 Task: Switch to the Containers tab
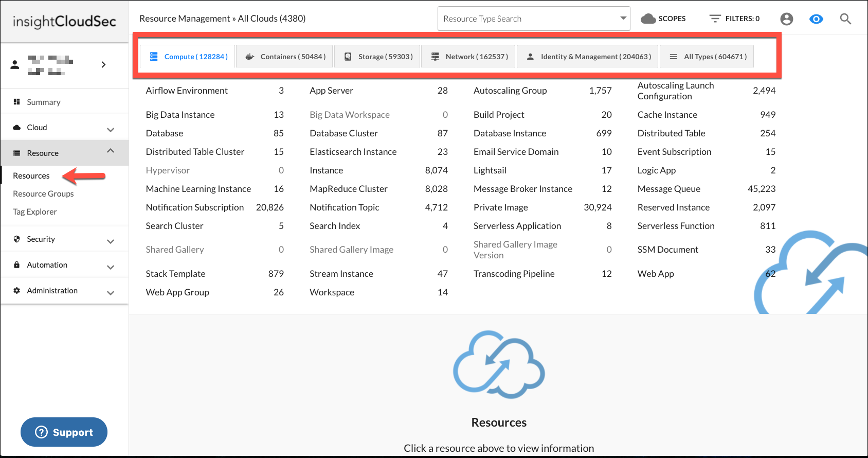pyautogui.click(x=285, y=57)
